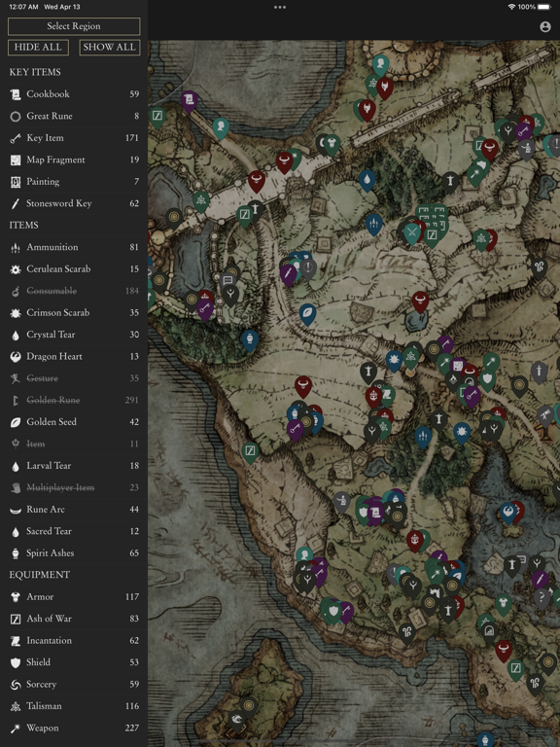
Task: Tap the 12:07 AM clock in status bar
Action: [23, 7]
